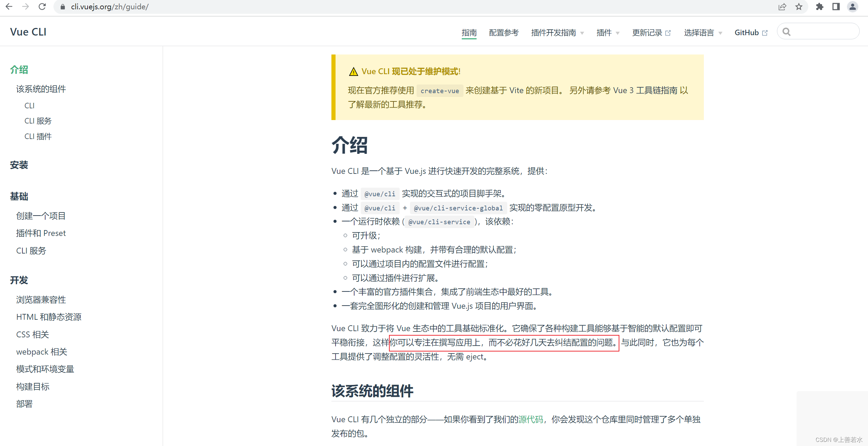Click the 介绍 page heading

pos(350,145)
